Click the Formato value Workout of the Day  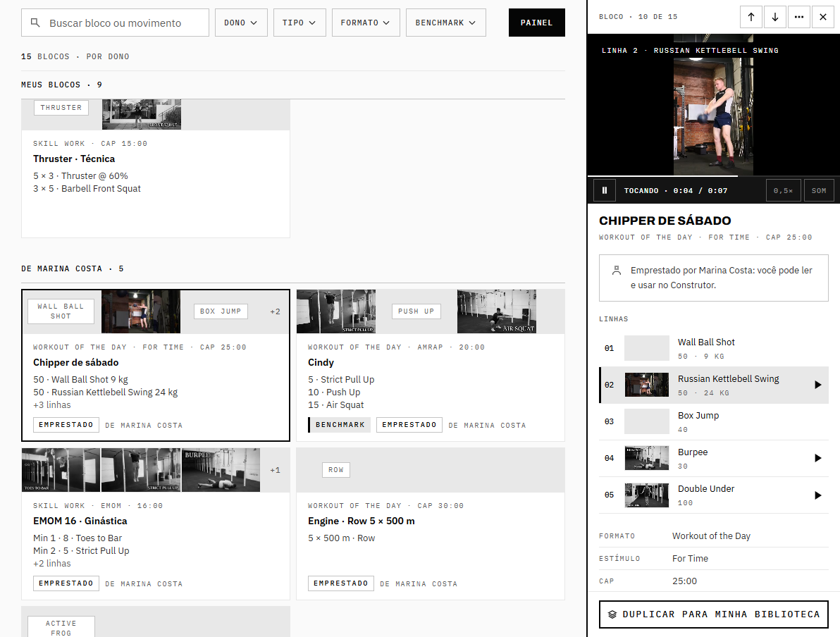coord(712,536)
